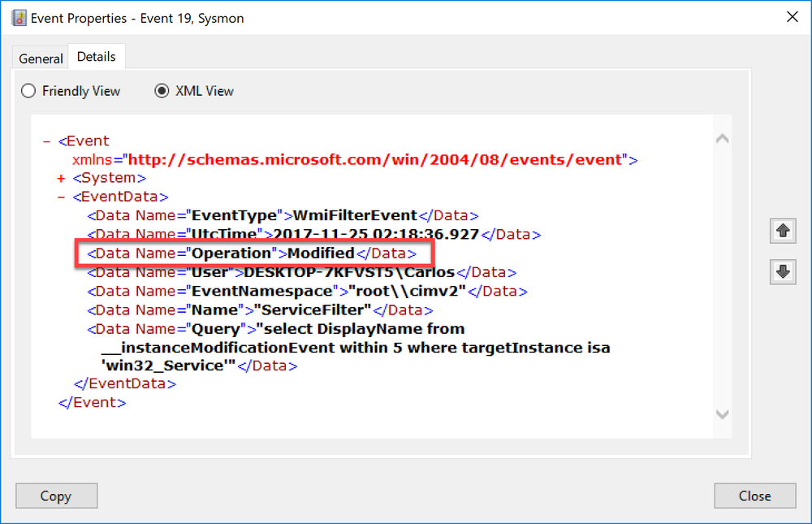Click the Event Properties window title icon
The image size is (812, 524).
coord(19,18)
